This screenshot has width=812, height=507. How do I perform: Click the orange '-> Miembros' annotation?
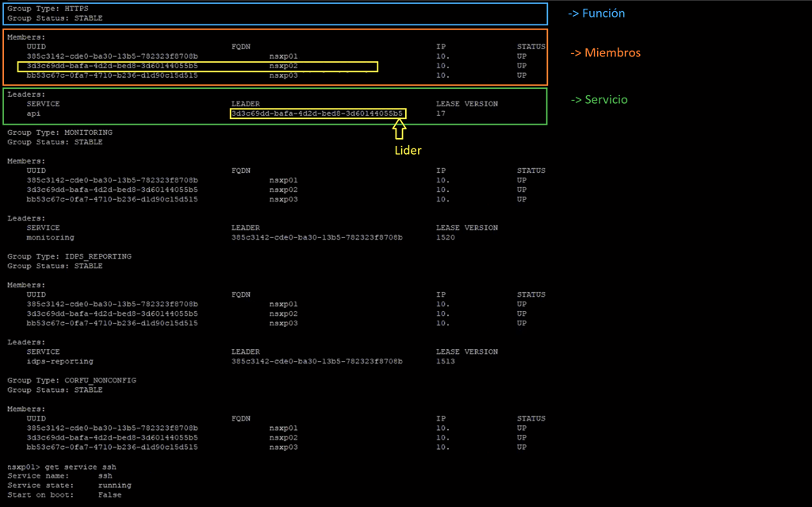pos(606,52)
